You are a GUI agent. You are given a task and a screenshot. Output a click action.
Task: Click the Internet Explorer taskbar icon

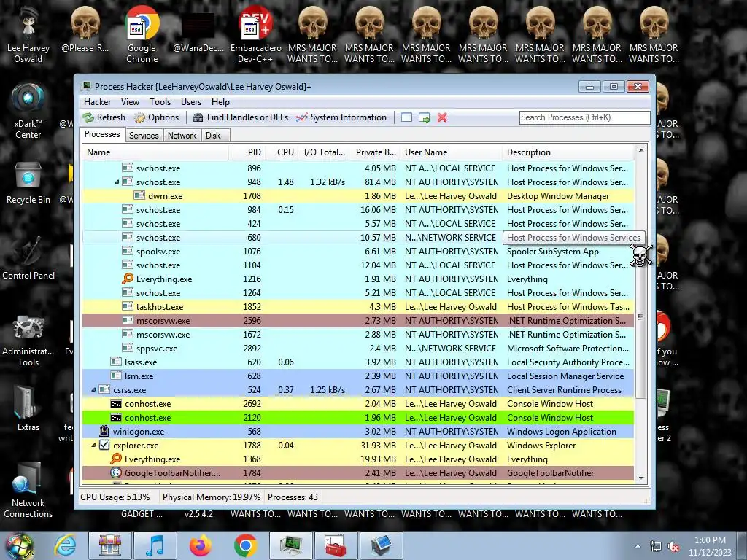click(x=65, y=545)
